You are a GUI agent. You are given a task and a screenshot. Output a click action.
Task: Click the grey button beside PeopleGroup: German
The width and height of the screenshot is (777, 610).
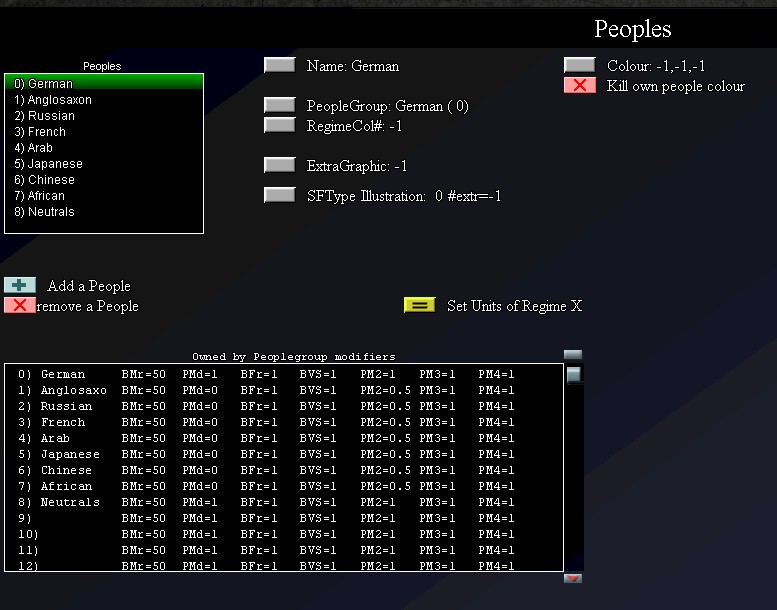coord(280,105)
